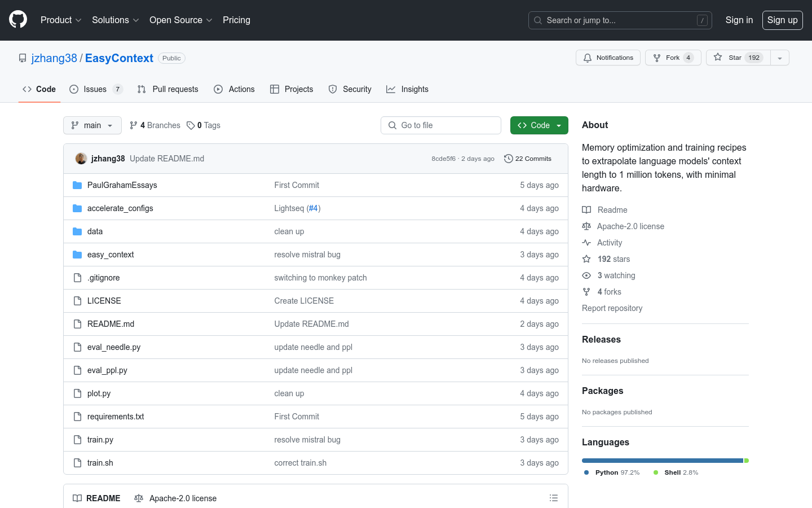The height and width of the screenshot is (508, 812).
Task: Open the Solutions dropdown menu
Action: pos(115,20)
